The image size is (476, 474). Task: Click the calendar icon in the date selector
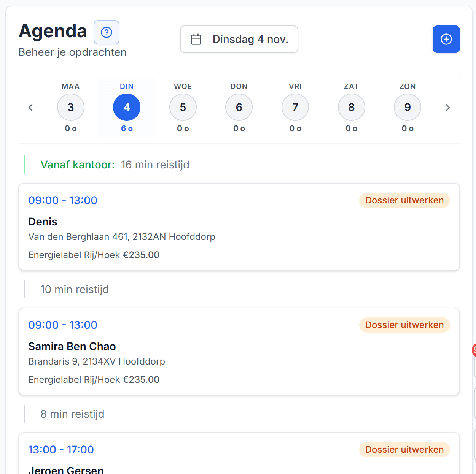[196, 39]
